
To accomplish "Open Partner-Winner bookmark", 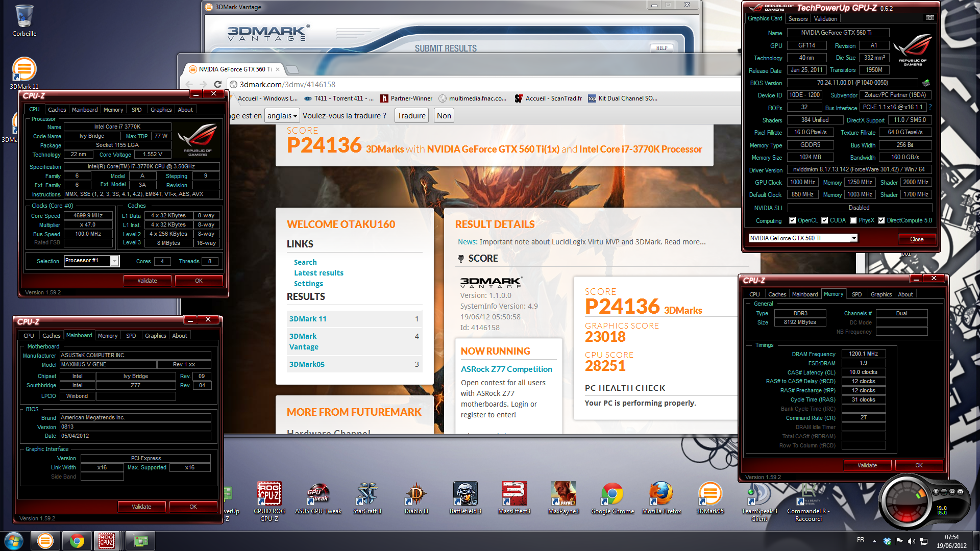I will tap(406, 98).
